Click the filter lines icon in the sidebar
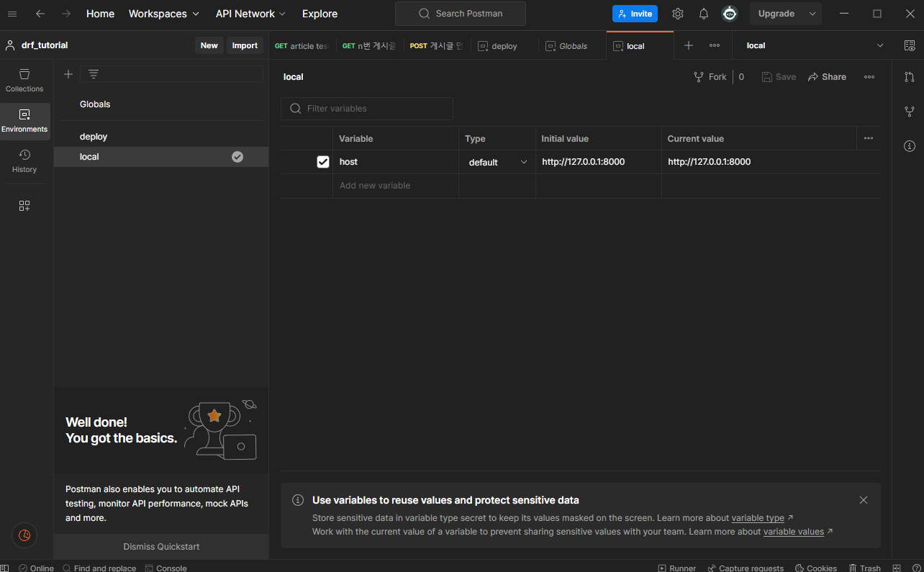Viewport: 924px width, 572px height. pyautogui.click(x=94, y=74)
